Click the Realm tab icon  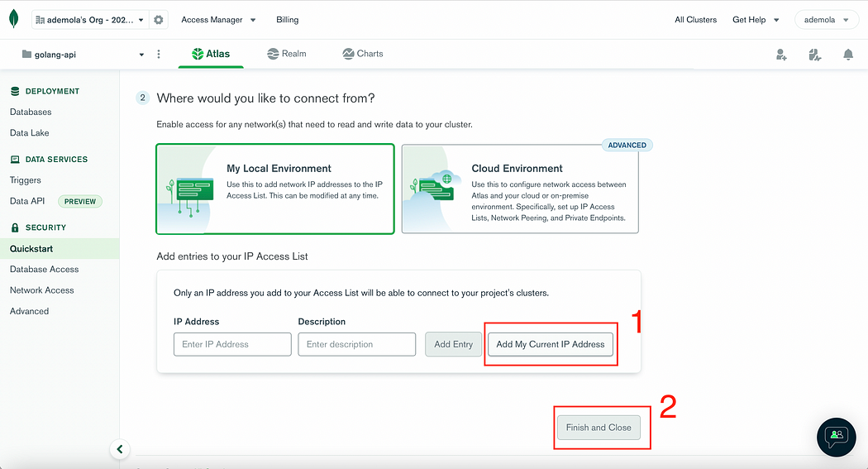273,54
